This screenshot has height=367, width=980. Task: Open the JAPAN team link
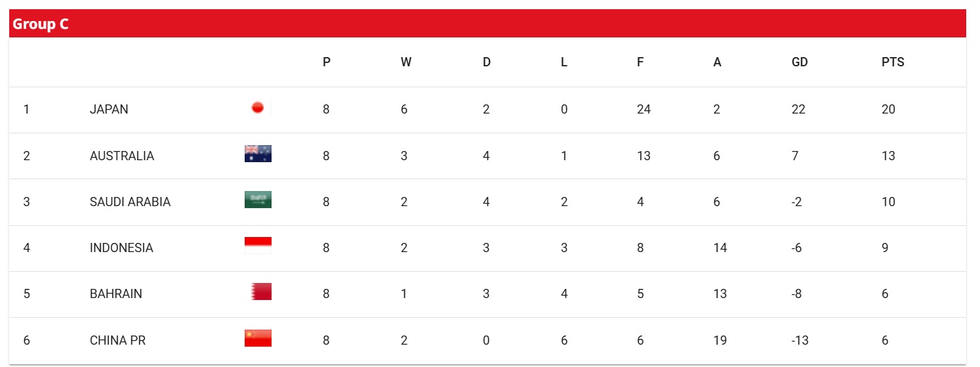(109, 110)
